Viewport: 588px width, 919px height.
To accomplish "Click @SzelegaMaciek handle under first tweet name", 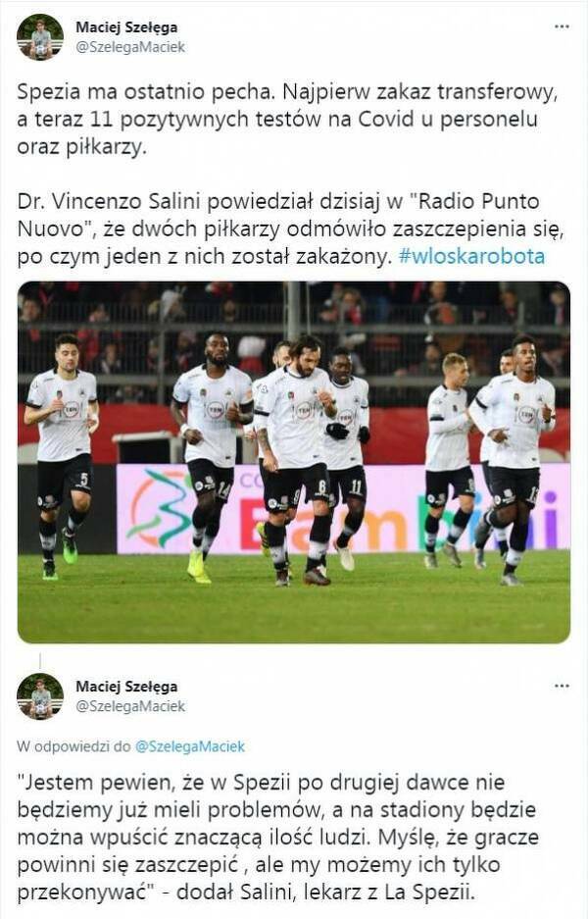I will point(130,47).
